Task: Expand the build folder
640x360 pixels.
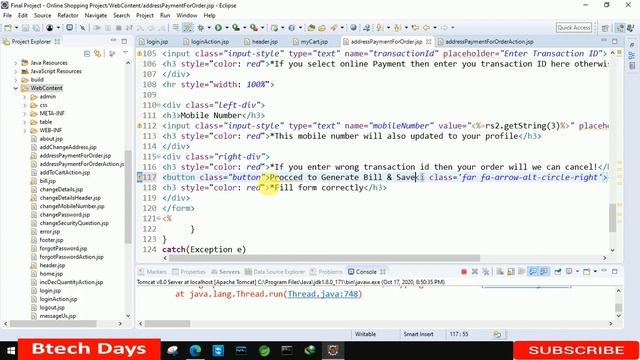Action: click(x=16, y=80)
